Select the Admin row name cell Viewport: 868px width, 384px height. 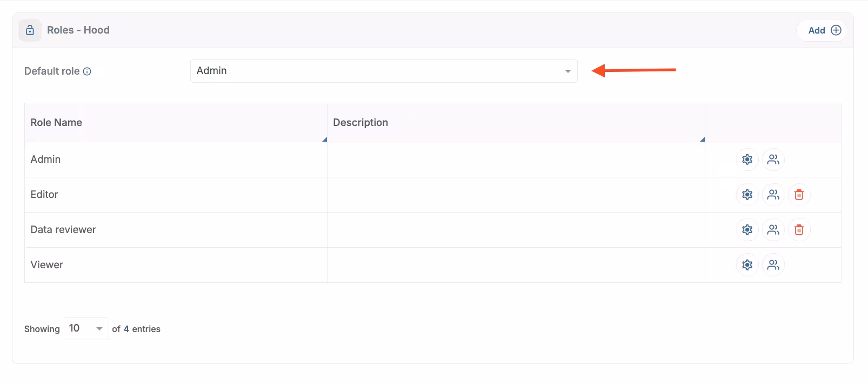[46, 160]
